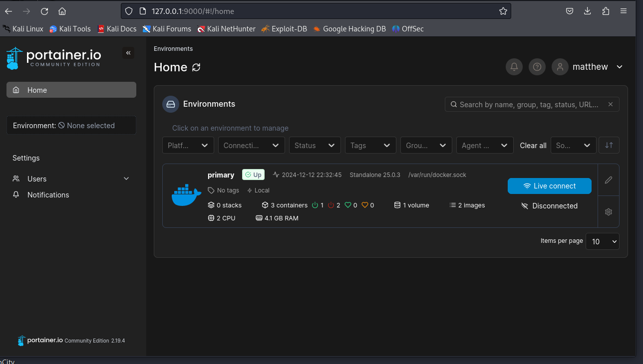Screen dimensions: 643x364
Task: Click the Docker whale icon for primary
Action: (x=186, y=195)
